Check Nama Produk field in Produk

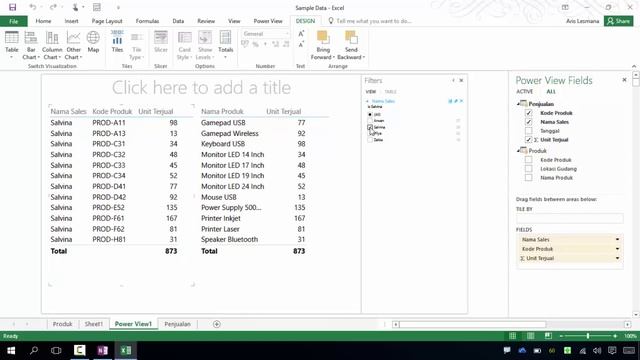pos(529,178)
